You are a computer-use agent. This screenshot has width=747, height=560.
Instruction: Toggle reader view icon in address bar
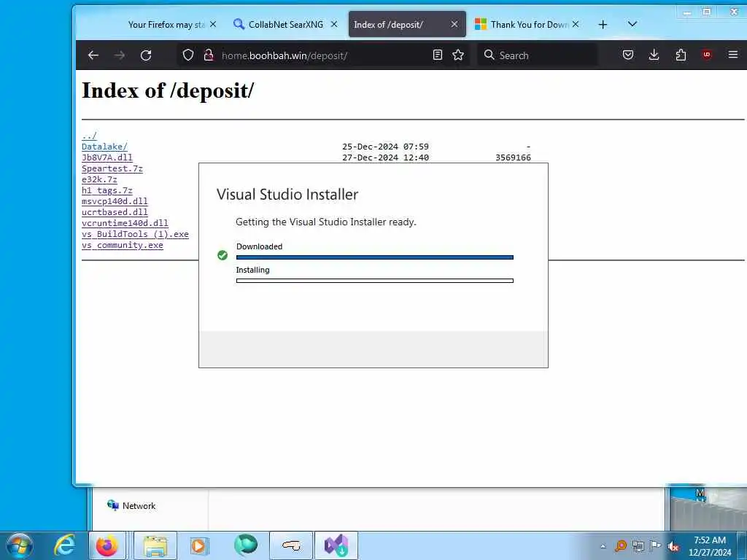coord(438,55)
